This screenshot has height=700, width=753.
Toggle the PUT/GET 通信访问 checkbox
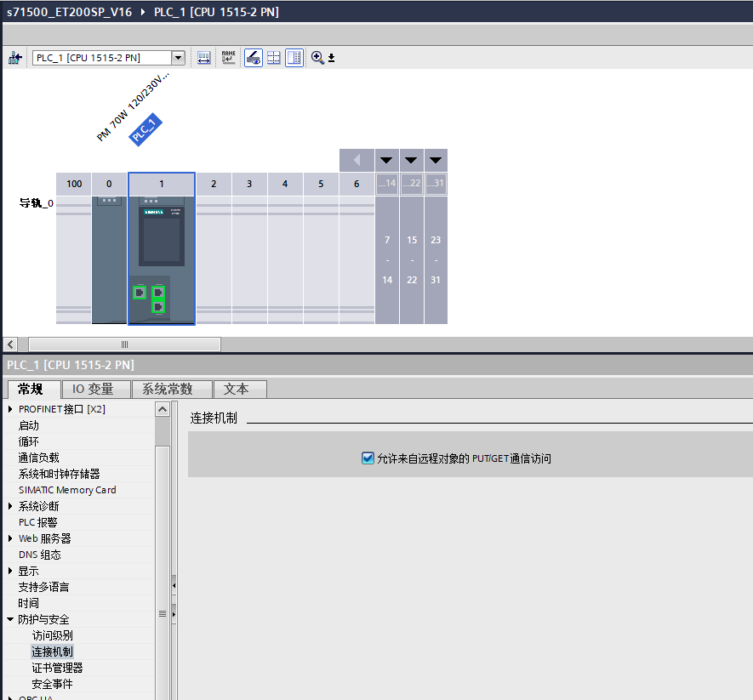click(x=368, y=458)
